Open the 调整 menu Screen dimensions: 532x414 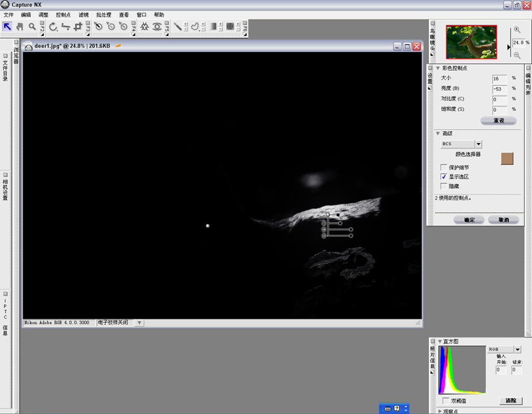43,15
